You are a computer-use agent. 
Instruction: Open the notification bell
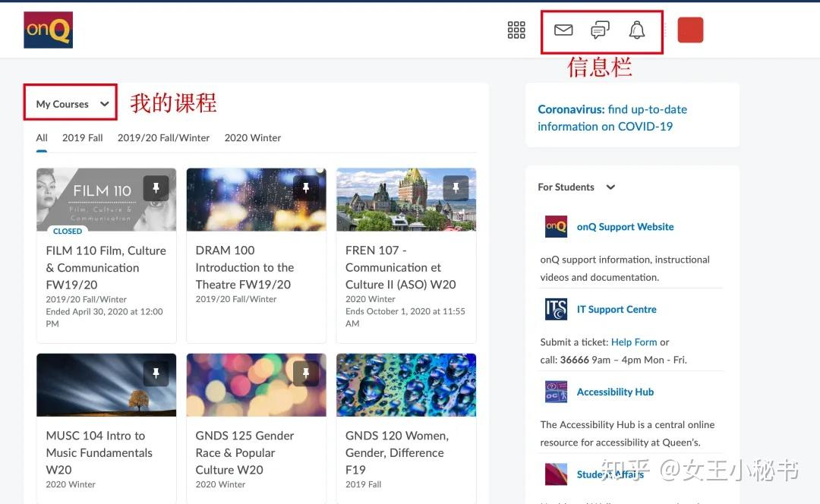click(x=636, y=30)
